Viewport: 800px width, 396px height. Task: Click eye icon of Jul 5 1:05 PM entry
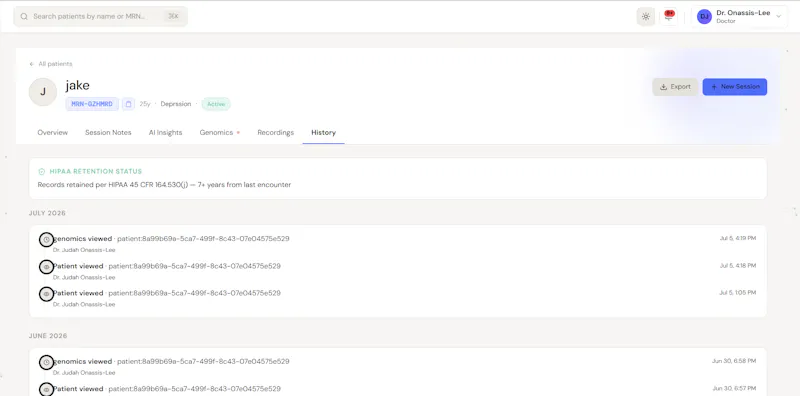(x=46, y=294)
